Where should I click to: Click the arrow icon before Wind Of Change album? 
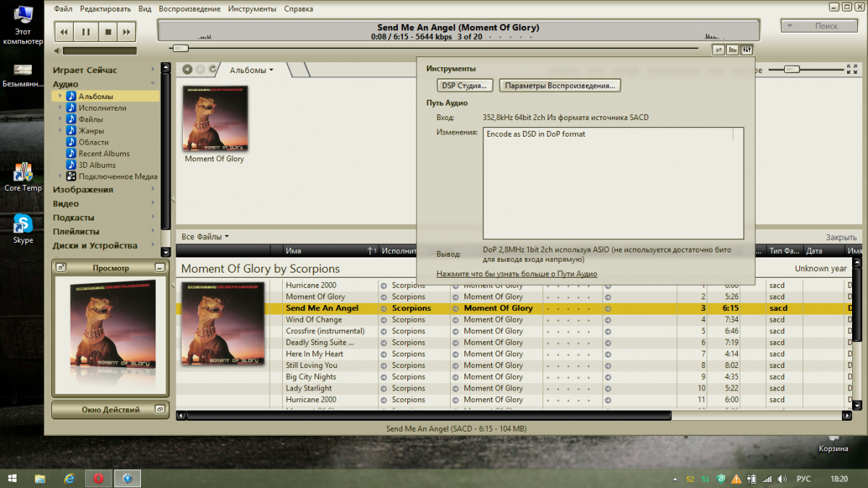(456, 320)
